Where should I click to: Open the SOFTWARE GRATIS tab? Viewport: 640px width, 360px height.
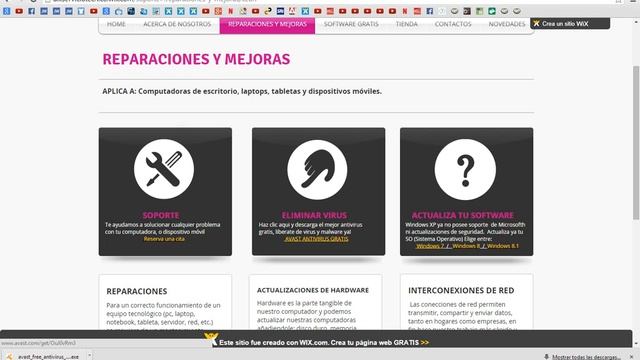pos(351,24)
